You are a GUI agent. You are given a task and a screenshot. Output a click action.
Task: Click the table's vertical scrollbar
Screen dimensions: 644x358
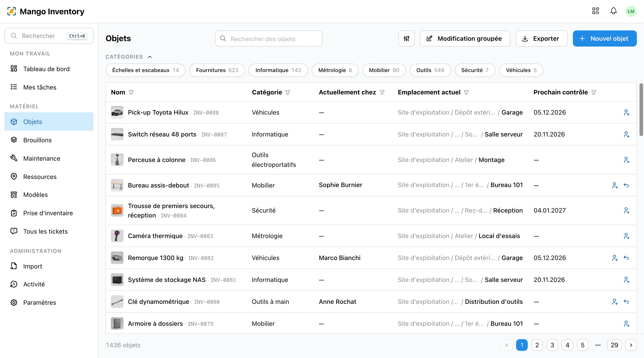click(x=641, y=110)
